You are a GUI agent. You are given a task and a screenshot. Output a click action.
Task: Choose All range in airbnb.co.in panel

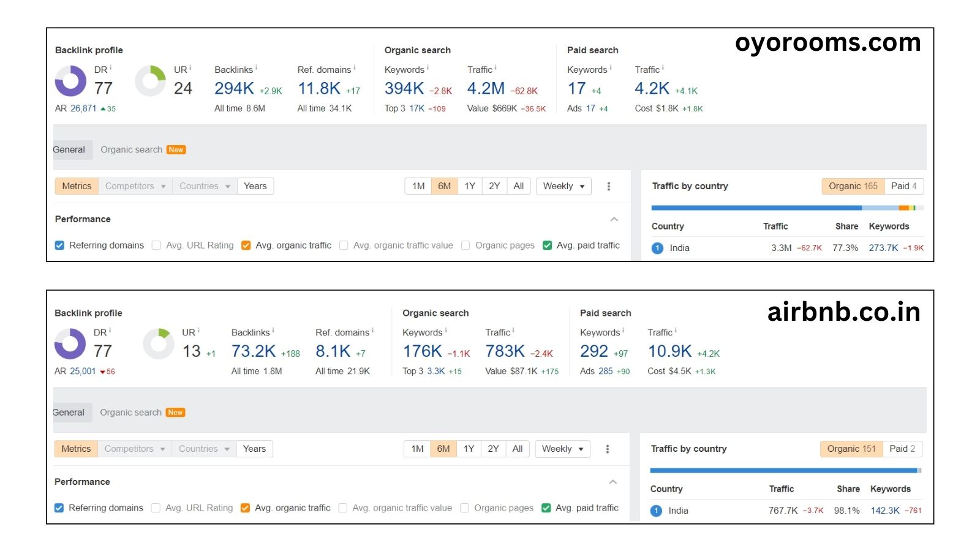tap(518, 449)
